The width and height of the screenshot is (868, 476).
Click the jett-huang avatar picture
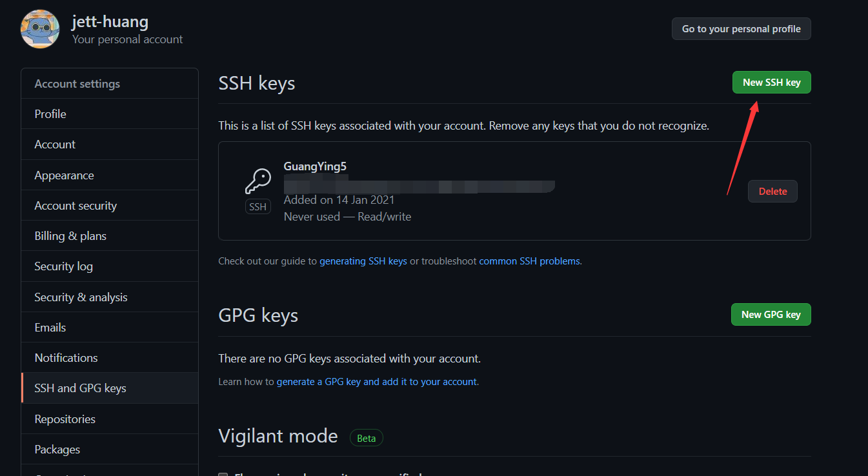[x=40, y=29]
